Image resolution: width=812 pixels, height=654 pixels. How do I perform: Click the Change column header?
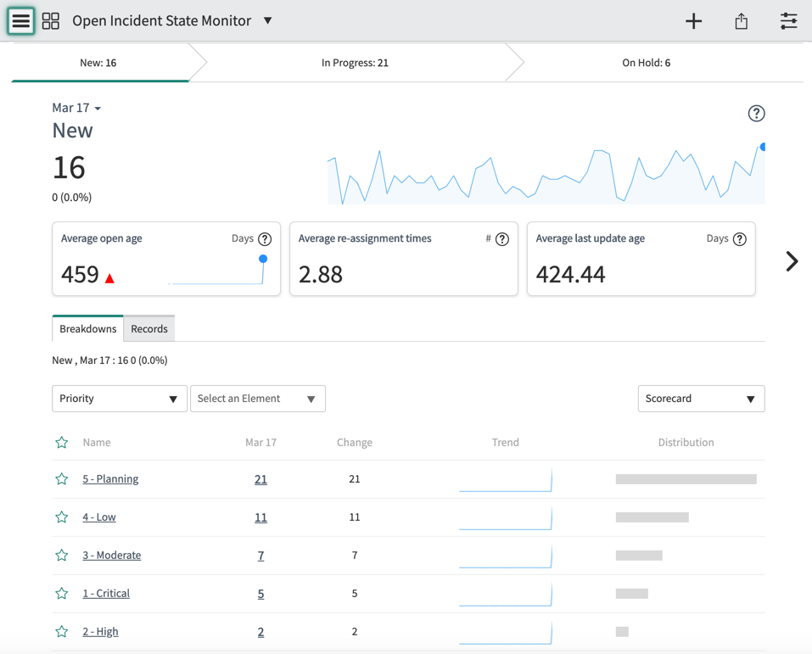point(355,442)
